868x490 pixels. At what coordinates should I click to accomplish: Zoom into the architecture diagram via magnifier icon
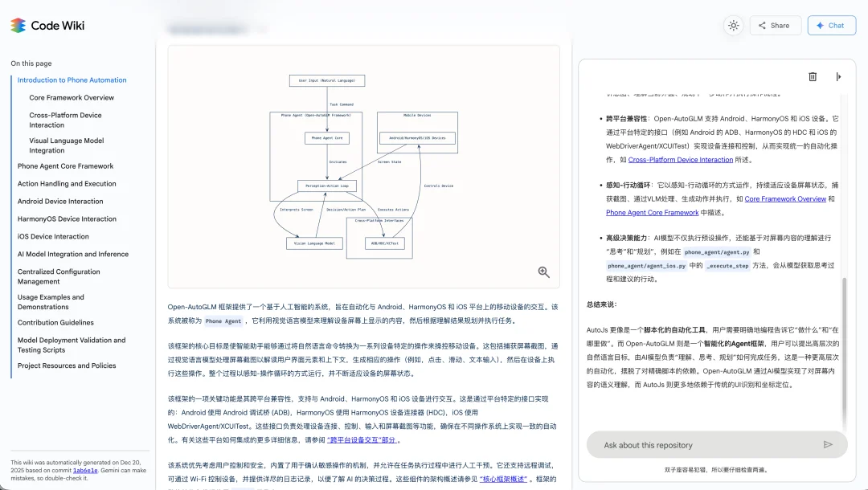click(544, 272)
